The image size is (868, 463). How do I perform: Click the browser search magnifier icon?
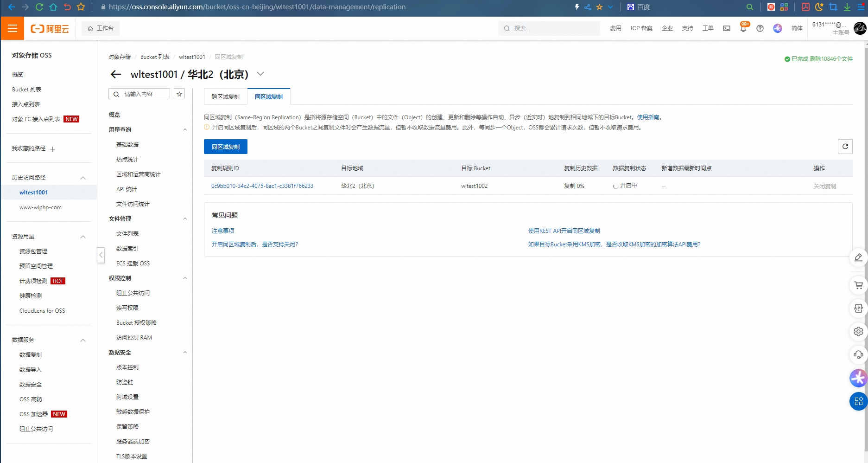click(750, 7)
